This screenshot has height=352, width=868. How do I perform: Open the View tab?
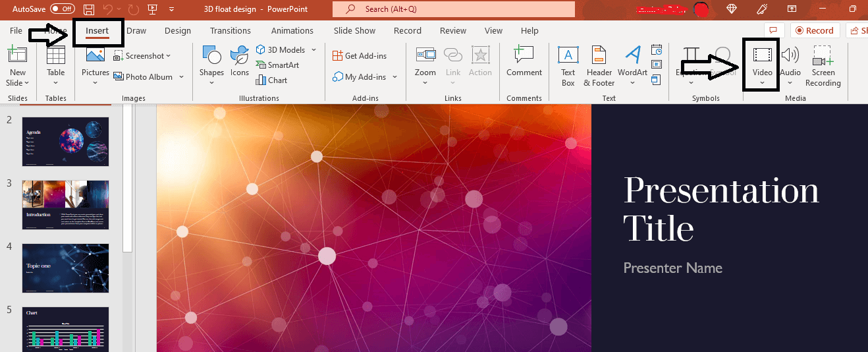493,31
